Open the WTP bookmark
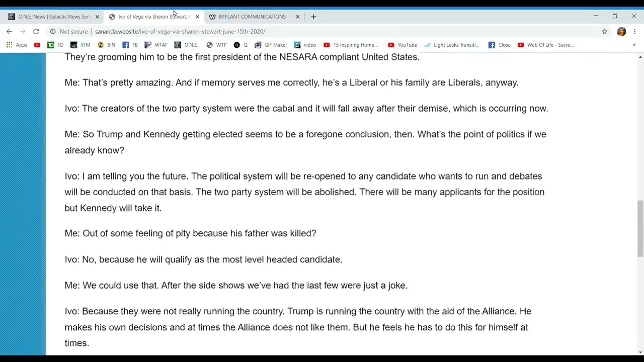This screenshot has height=362, width=644. 216,45
